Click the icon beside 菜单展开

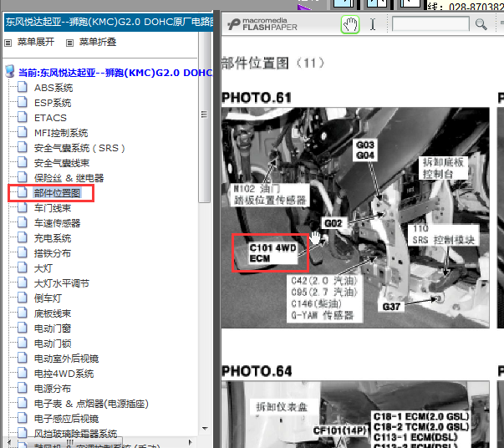coord(8,43)
